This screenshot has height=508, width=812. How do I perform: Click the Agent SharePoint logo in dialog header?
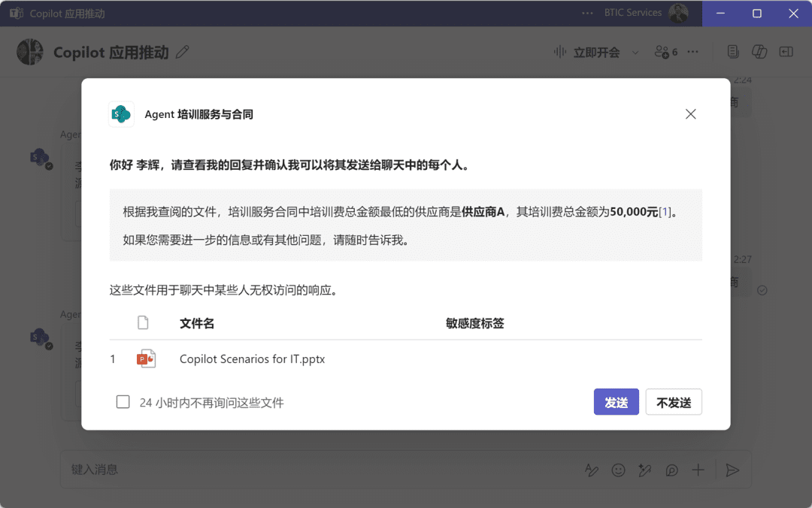coord(121,114)
